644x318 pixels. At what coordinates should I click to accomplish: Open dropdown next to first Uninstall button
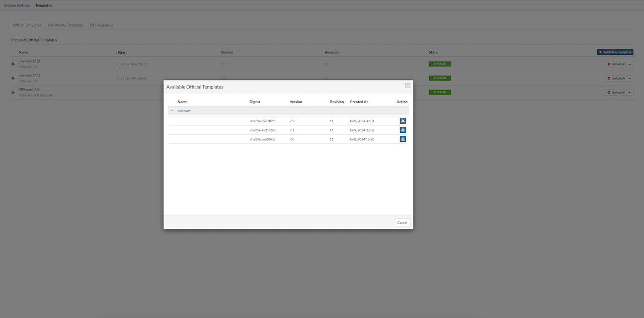tap(630, 64)
